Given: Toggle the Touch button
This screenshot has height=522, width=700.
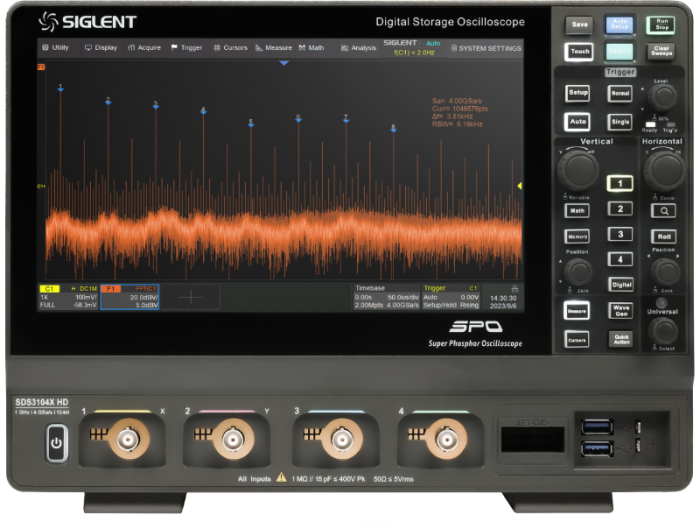Looking at the screenshot, I should (x=579, y=52).
